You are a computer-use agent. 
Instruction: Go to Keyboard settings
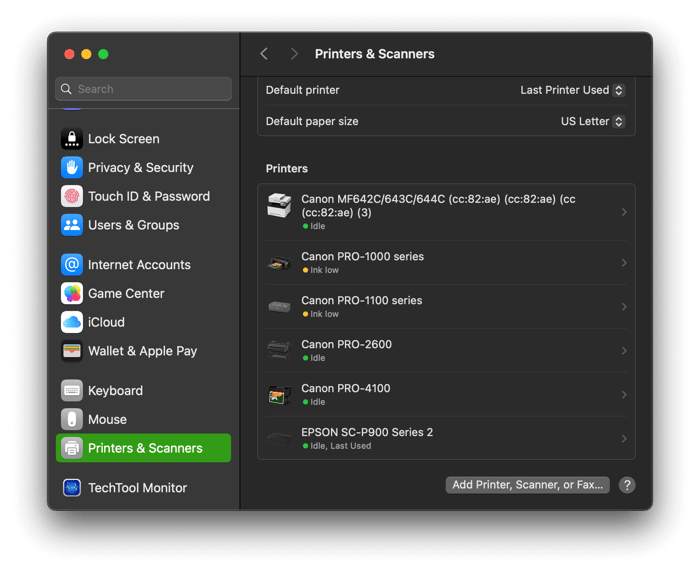(x=115, y=391)
